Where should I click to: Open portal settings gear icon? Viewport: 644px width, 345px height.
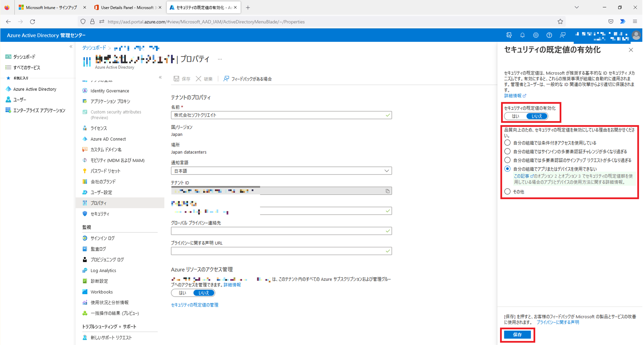536,35
